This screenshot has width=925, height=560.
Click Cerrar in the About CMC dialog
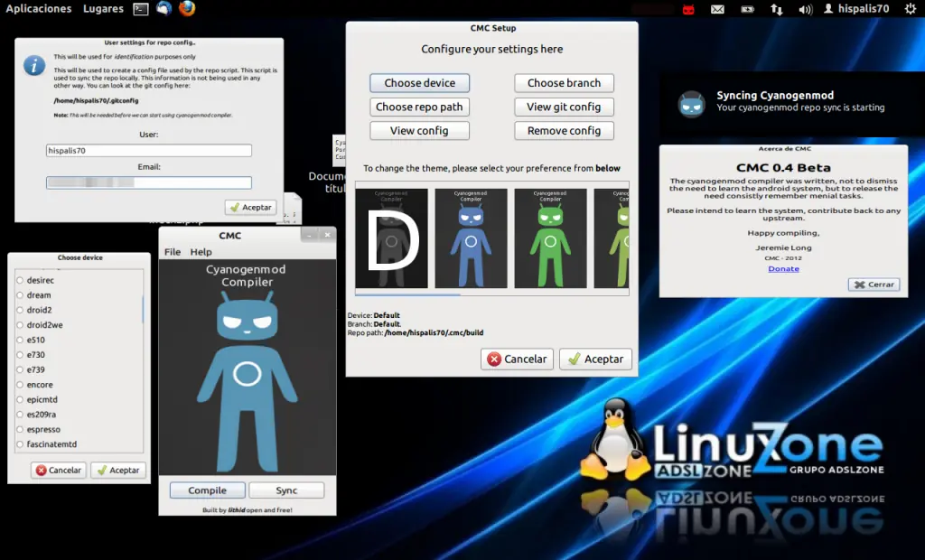[874, 285]
